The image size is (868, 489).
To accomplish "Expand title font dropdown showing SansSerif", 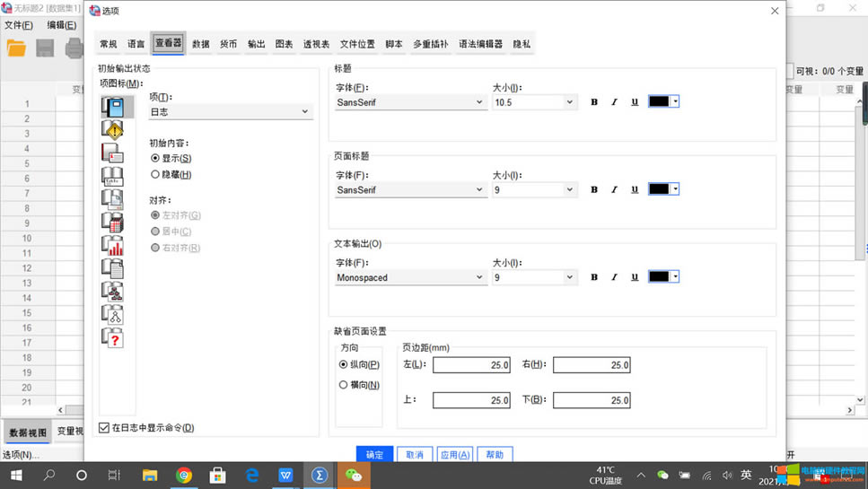I will point(410,102).
